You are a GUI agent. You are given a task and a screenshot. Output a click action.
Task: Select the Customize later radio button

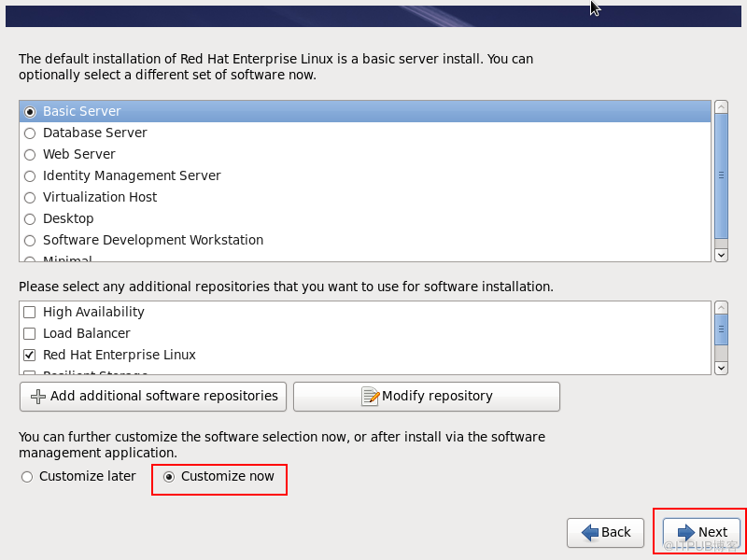[27, 477]
